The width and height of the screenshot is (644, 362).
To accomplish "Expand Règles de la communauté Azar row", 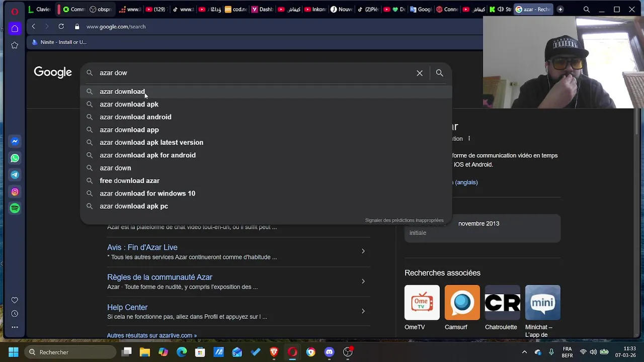I will tap(363, 281).
